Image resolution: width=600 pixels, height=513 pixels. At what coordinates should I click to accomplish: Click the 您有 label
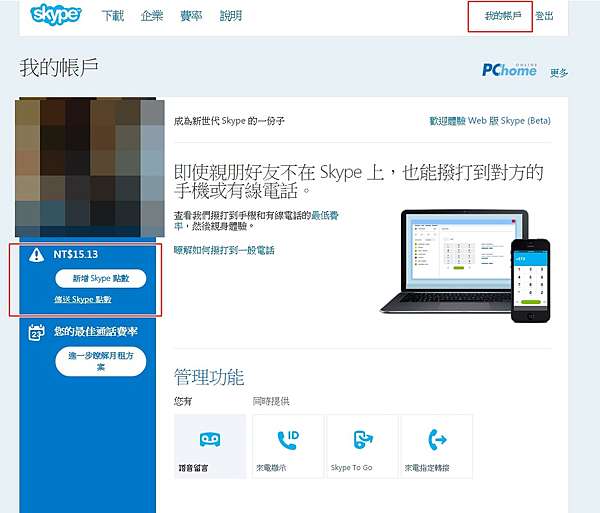click(x=183, y=401)
